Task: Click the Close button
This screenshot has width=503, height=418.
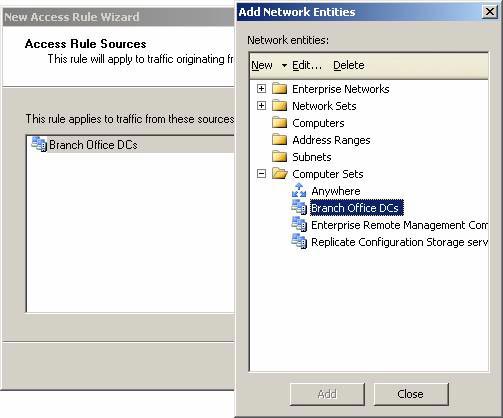Action: coord(411,394)
